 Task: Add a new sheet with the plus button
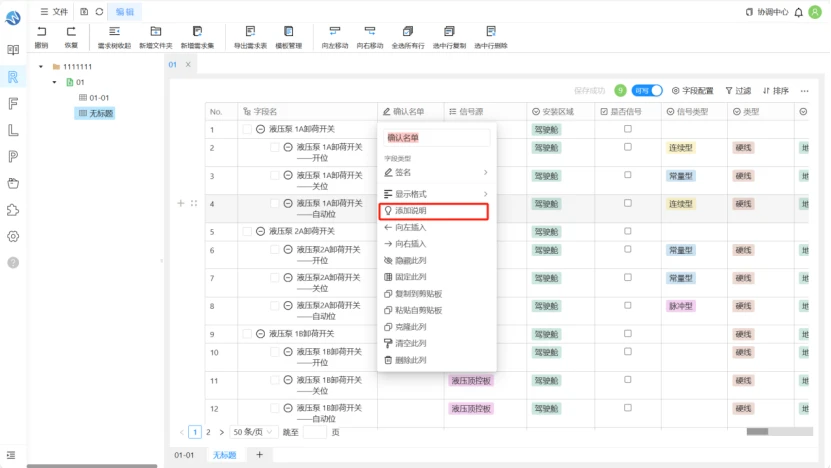pyautogui.click(x=260, y=455)
